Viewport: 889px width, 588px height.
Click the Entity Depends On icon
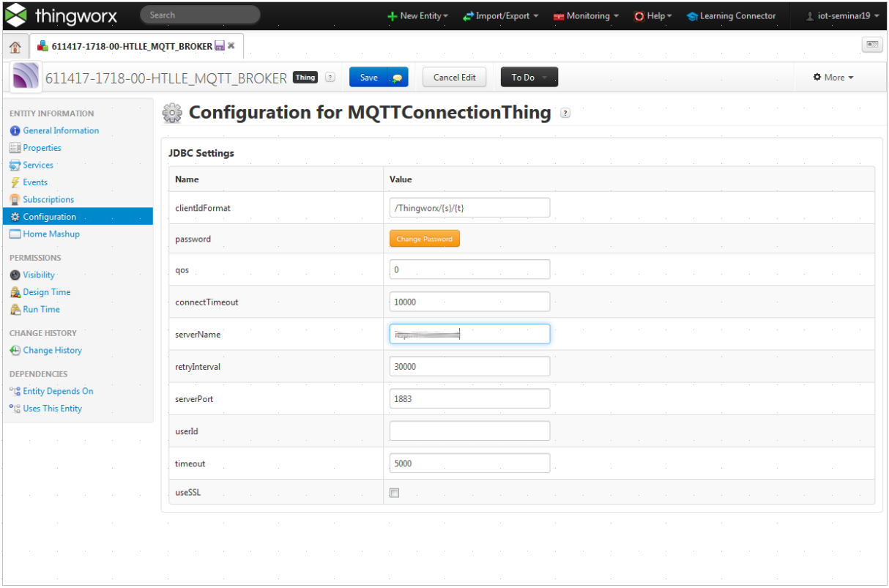15,392
